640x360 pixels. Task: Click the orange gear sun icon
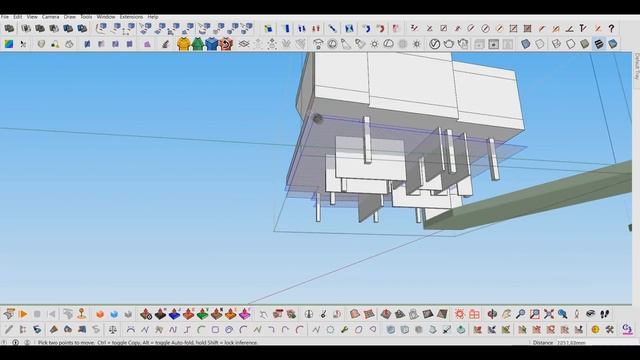460,314
